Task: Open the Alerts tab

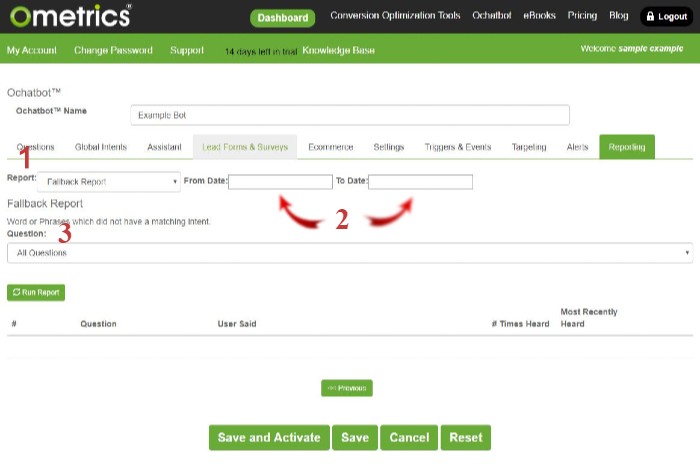Action: coord(577,147)
